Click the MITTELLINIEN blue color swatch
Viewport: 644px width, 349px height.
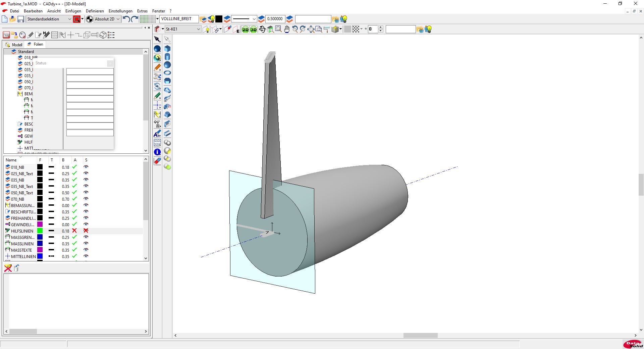click(40, 256)
